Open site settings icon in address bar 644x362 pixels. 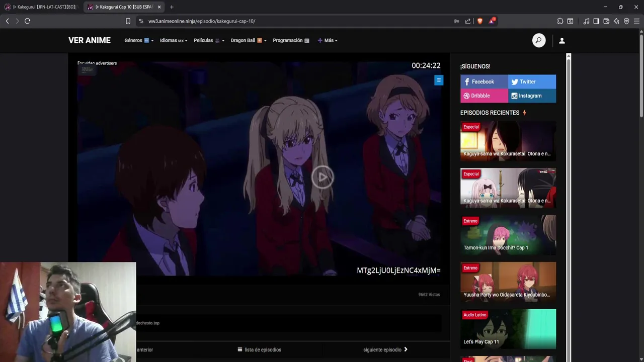click(x=141, y=21)
